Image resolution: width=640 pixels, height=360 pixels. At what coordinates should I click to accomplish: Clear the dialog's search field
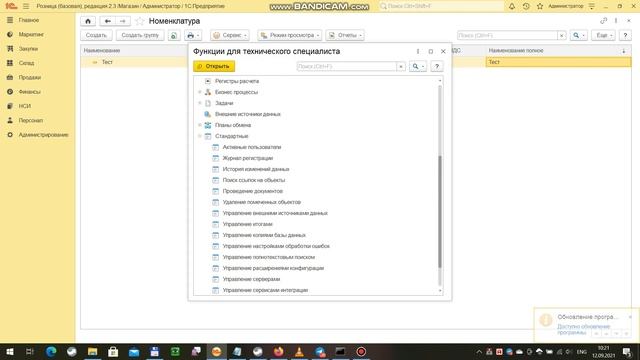click(401, 66)
